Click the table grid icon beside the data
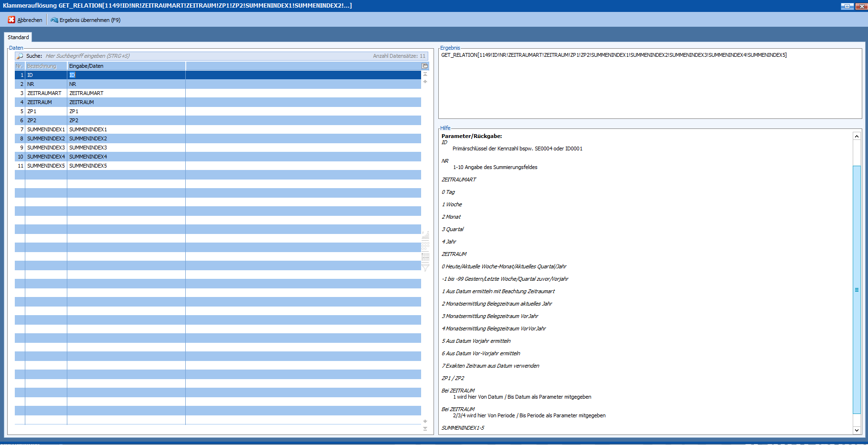 pos(425,257)
